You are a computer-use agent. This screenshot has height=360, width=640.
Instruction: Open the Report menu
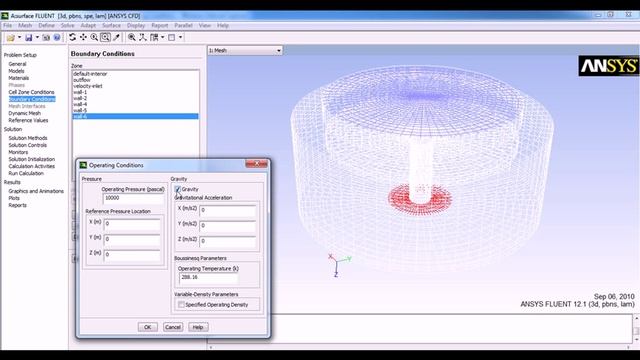(160, 25)
